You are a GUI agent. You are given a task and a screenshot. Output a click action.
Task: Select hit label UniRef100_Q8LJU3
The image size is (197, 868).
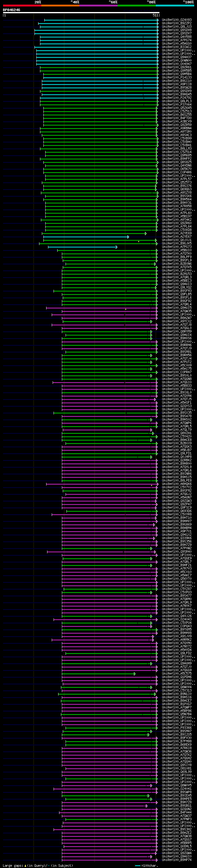(x=177, y=26)
